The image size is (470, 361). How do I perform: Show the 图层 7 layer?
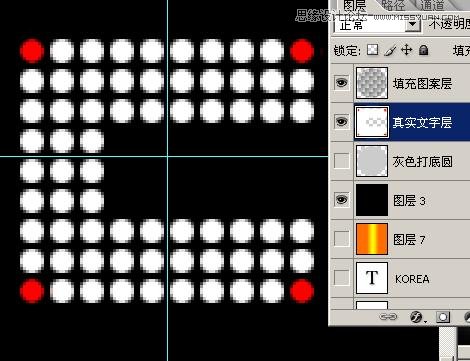[342, 239]
